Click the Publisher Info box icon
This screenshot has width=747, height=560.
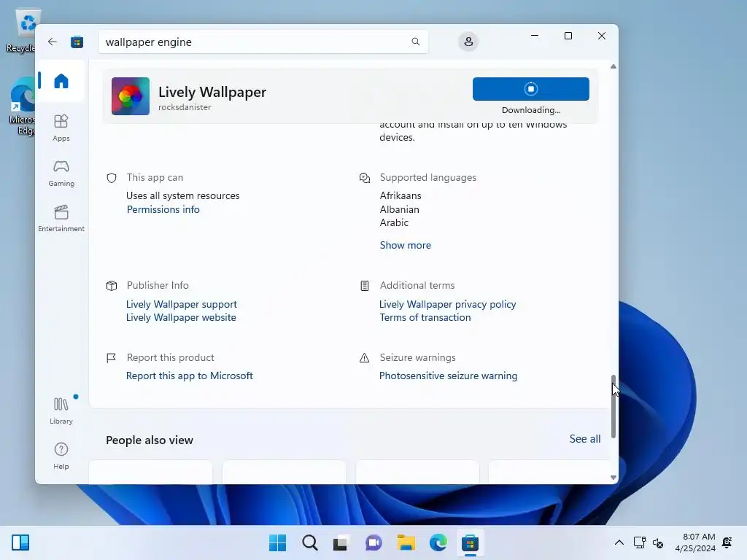point(112,286)
